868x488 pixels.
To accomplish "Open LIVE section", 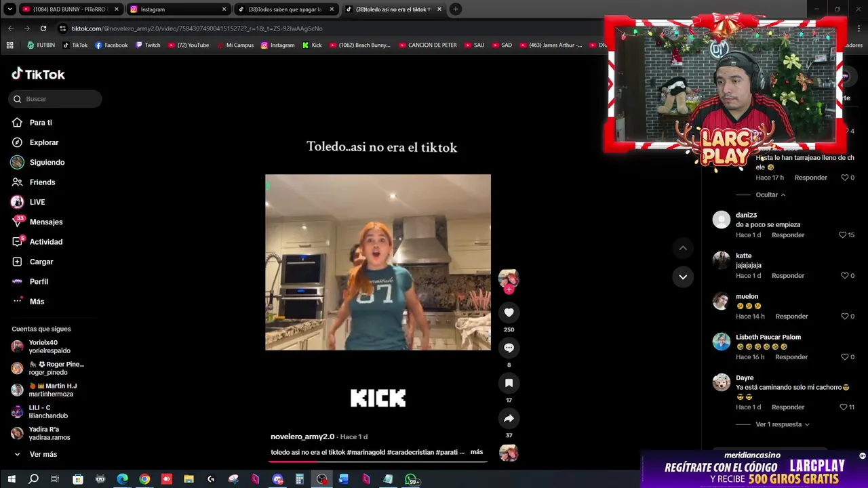I will 28,202.
